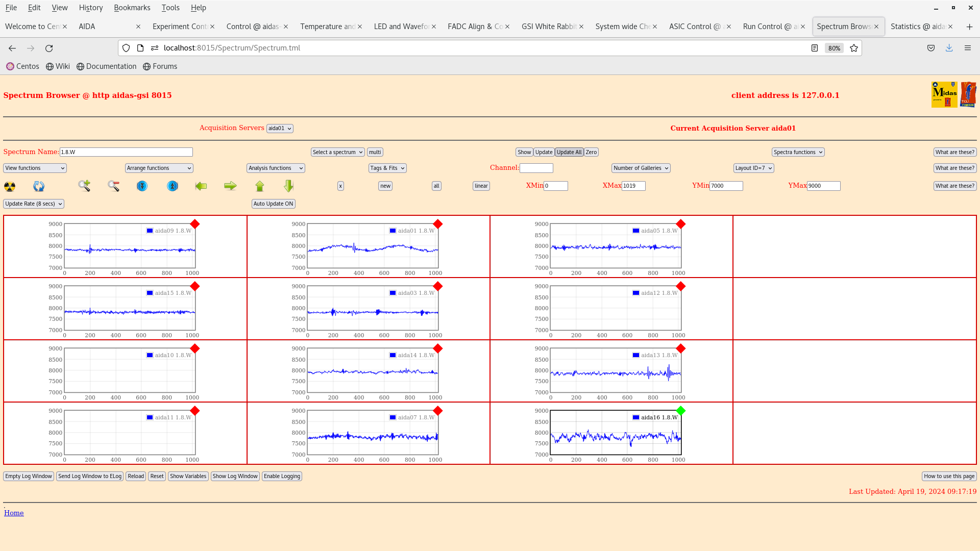Click the Spectrum Name input field
Screen dimensions: 980x551
(x=126, y=152)
